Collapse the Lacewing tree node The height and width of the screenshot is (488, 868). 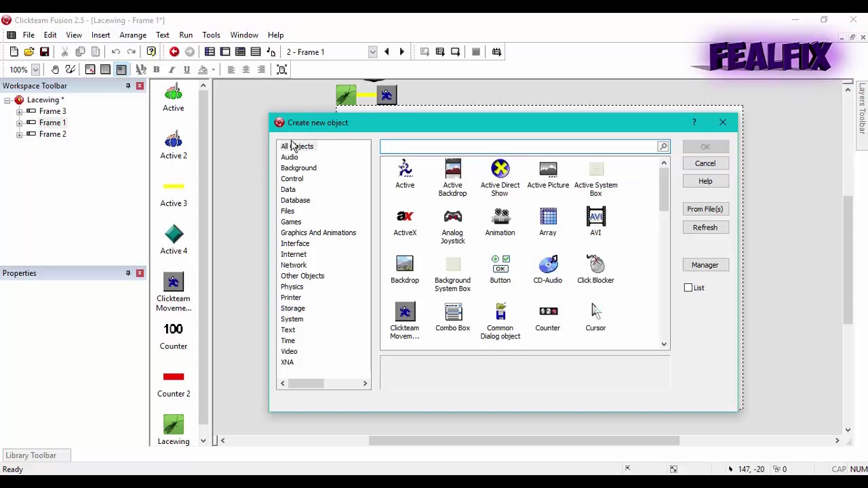(x=7, y=100)
